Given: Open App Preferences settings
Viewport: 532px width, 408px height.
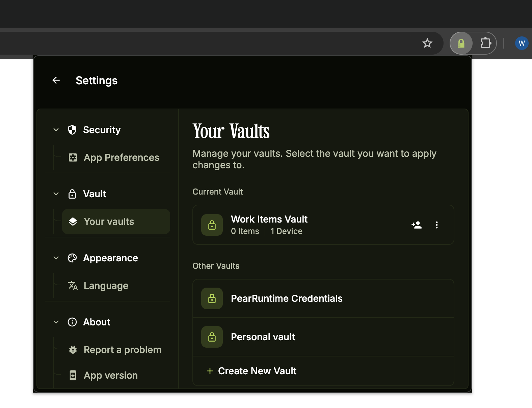Looking at the screenshot, I should tap(116, 157).
